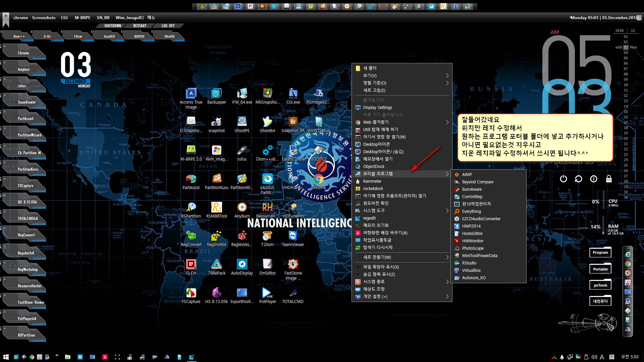Launch rufus desktop shortcut
The height and width of the screenshot is (362, 644).
(242, 154)
